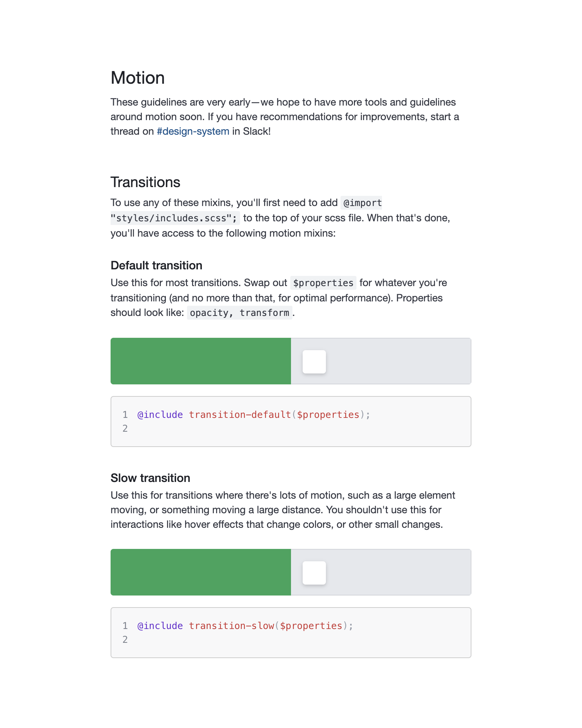Select the transition-default code snippet
This screenshot has height=728, width=582.
point(253,415)
